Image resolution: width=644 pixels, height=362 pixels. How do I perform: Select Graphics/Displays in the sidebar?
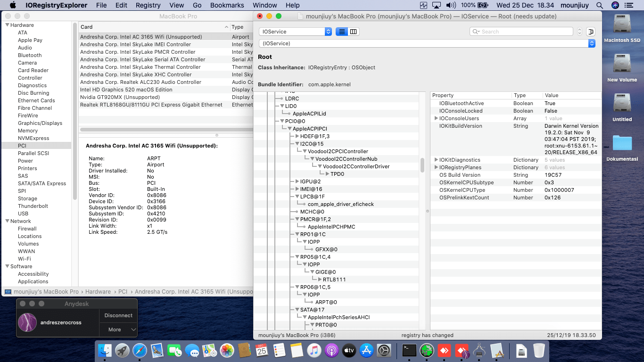(40, 123)
